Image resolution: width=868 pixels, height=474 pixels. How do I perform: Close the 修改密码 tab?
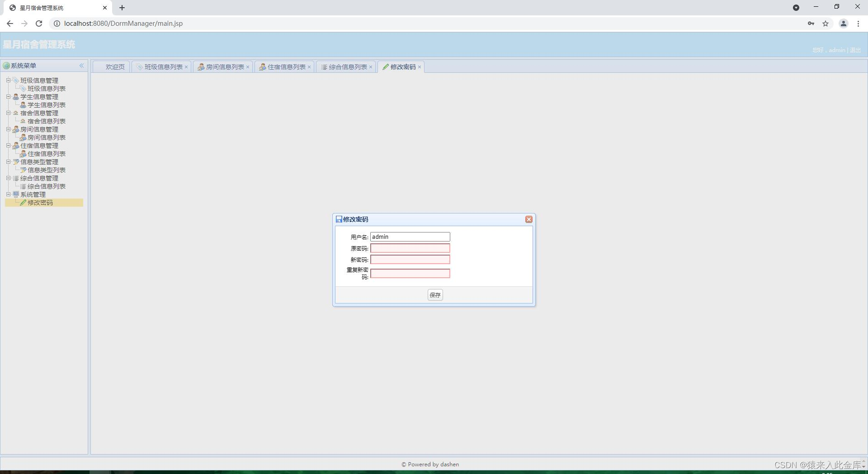[x=420, y=67]
